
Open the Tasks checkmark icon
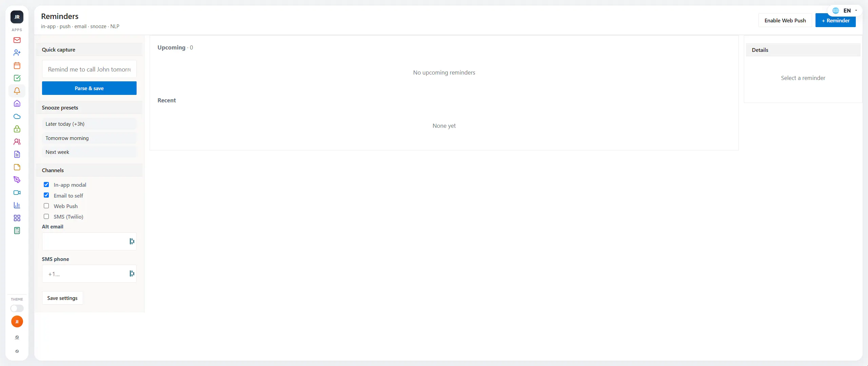pos(17,78)
